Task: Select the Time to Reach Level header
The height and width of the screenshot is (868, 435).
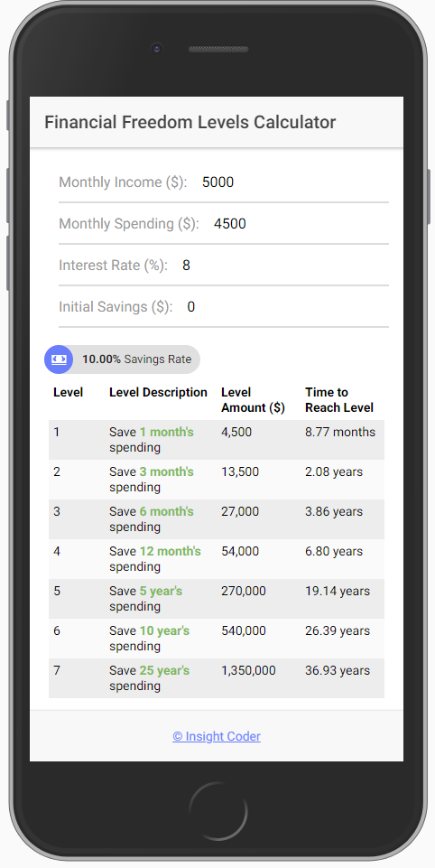Action: click(339, 400)
